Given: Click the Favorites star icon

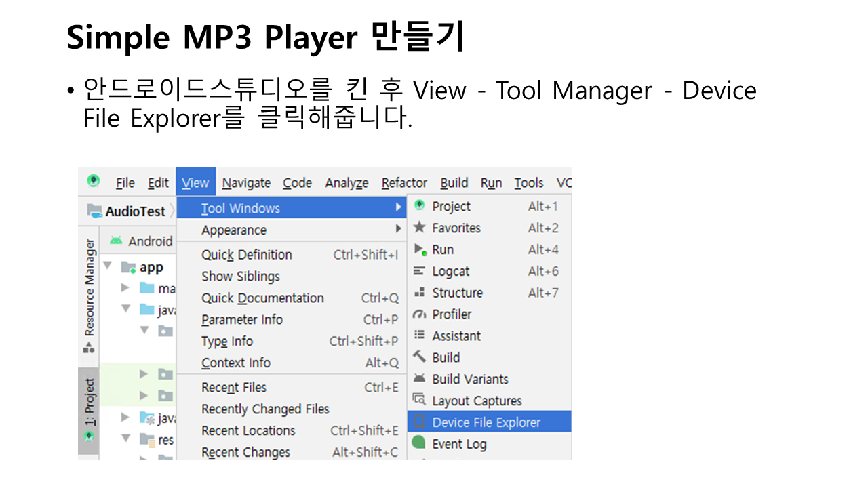Looking at the screenshot, I should [x=420, y=228].
